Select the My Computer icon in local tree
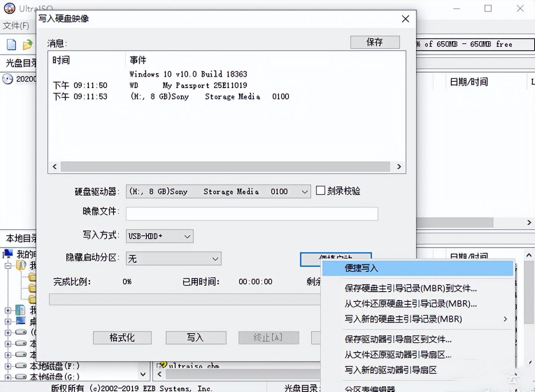Viewport: 535px width, 392px height. [8, 253]
